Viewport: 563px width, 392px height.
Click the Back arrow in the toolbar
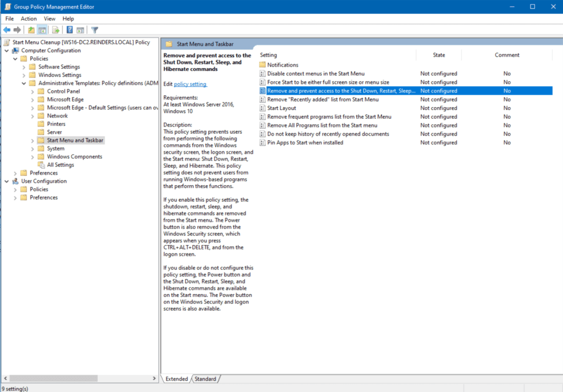7,30
